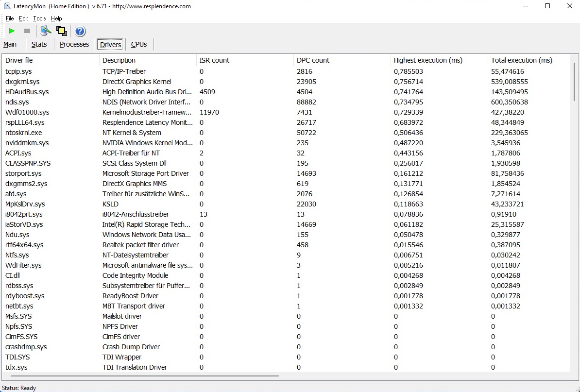
Task: Select the tcpip.sys row
Action: point(287,71)
